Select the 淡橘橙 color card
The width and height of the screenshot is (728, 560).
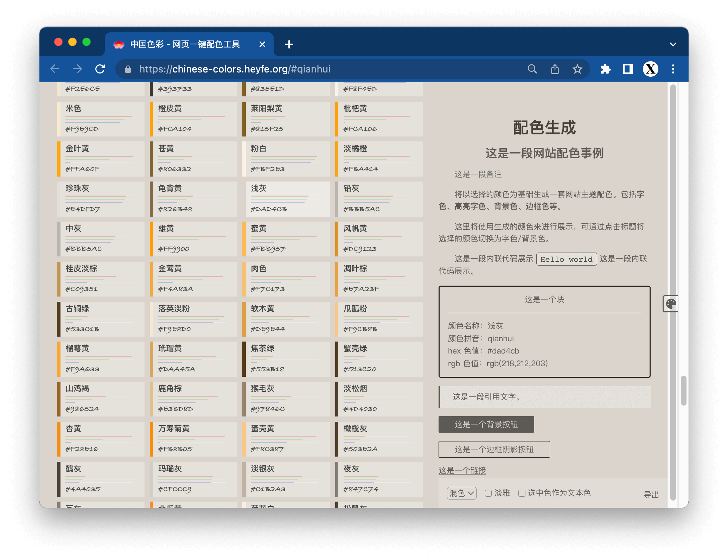379,159
